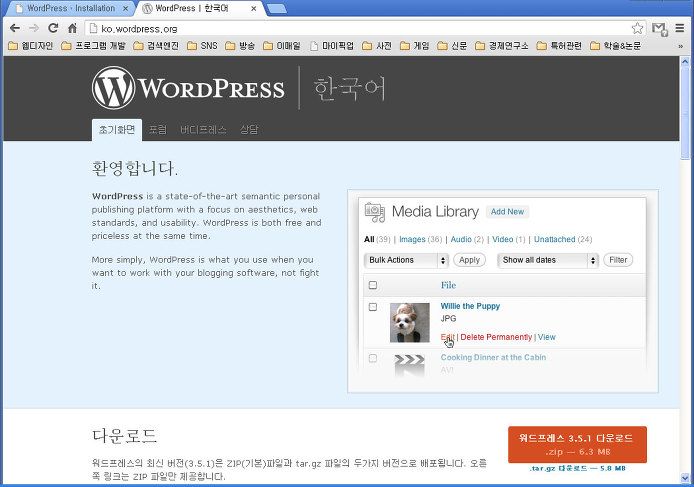Screen dimensions: 694x487
Task: Click the View link for Willie the Puppy
Action: pyautogui.click(x=547, y=337)
